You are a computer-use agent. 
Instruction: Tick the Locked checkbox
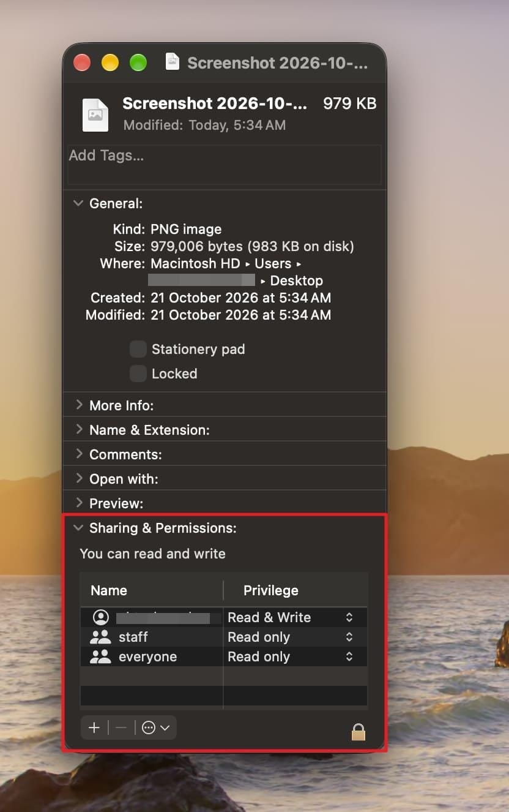coord(138,374)
